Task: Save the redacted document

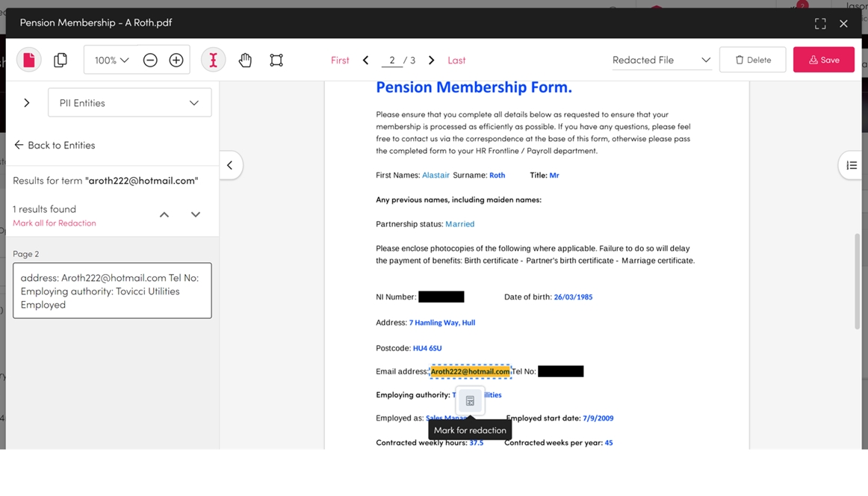Action: 823,60
